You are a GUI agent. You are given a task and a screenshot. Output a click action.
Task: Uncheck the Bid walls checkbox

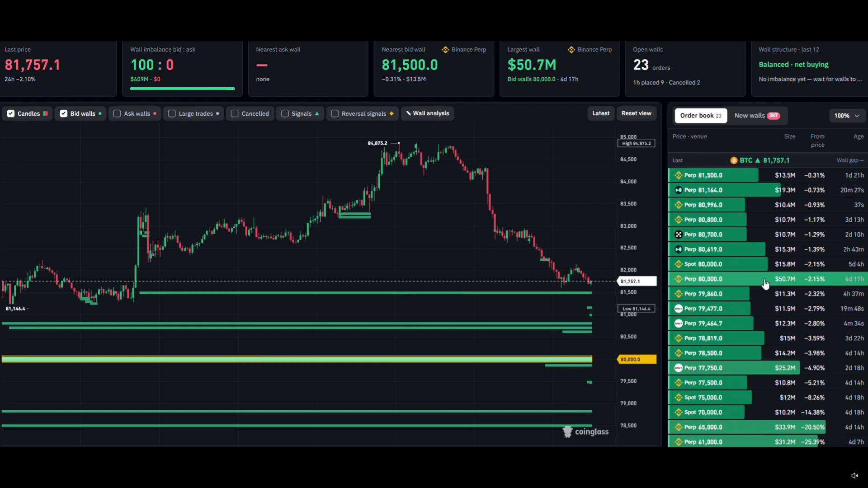tap(64, 113)
